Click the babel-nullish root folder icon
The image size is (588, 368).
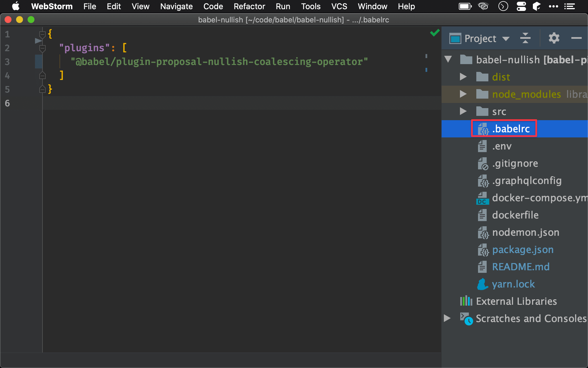[466, 60]
